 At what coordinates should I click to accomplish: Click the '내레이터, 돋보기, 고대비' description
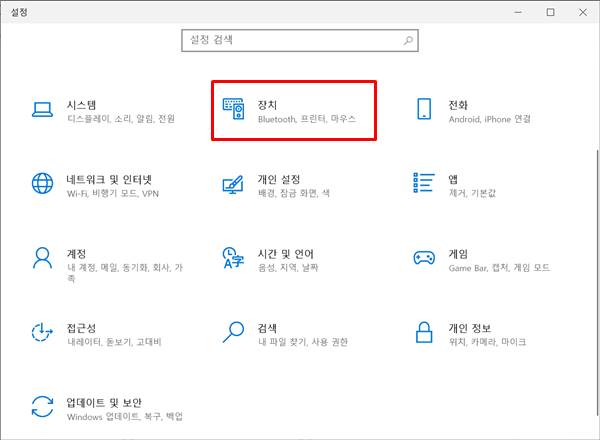[x=114, y=342]
